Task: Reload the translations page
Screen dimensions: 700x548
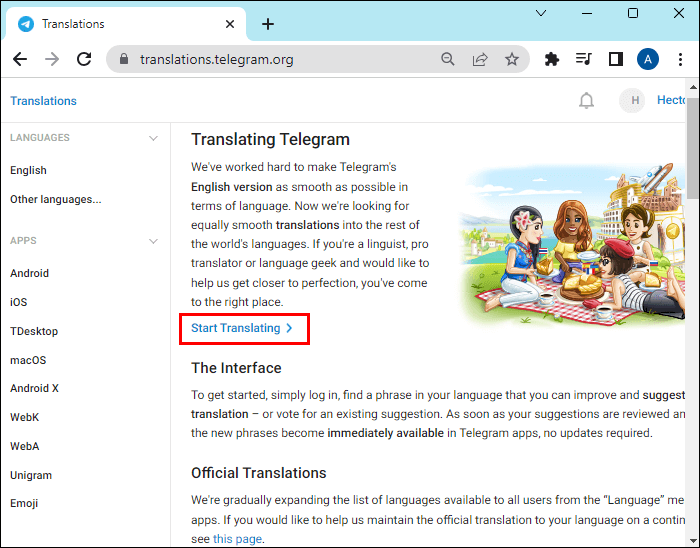Action: pos(84,59)
